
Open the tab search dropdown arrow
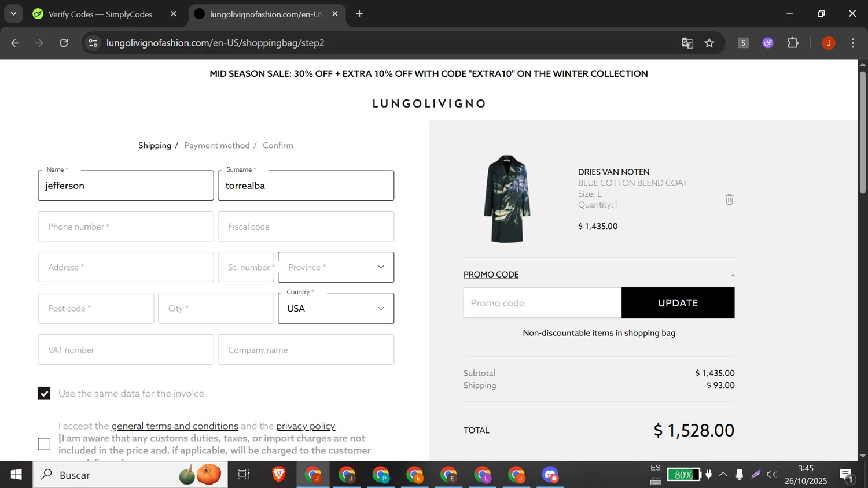[x=13, y=14]
